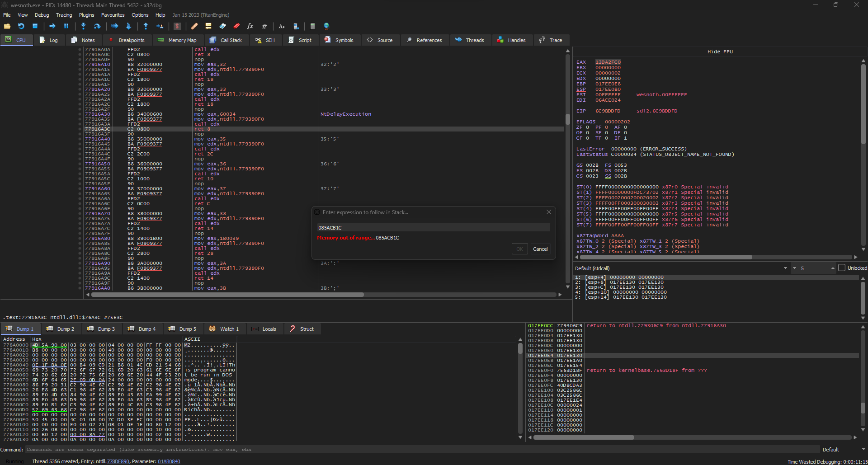Open the Comments toolbar icon
The height and width of the screenshot is (465, 868).
click(x=208, y=26)
